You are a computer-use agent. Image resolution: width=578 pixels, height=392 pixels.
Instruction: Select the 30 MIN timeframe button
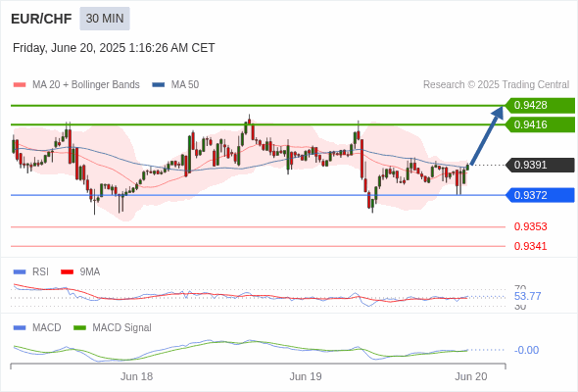tap(105, 19)
